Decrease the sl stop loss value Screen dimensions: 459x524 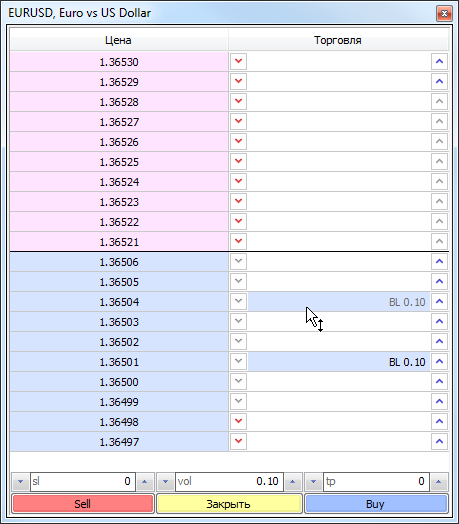(20, 482)
